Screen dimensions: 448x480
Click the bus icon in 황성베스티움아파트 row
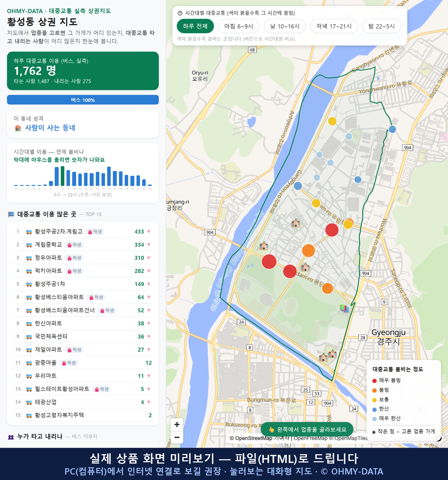pyautogui.click(x=29, y=297)
